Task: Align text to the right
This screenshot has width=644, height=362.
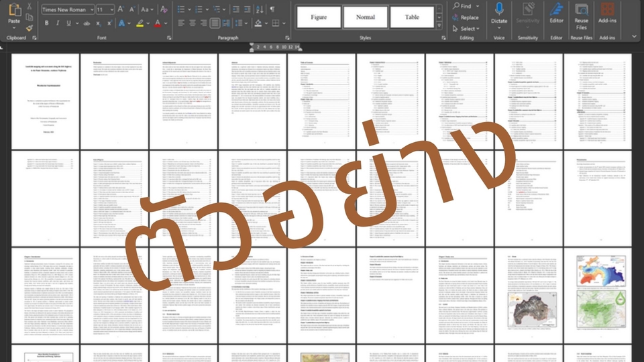Action: coord(203,23)
